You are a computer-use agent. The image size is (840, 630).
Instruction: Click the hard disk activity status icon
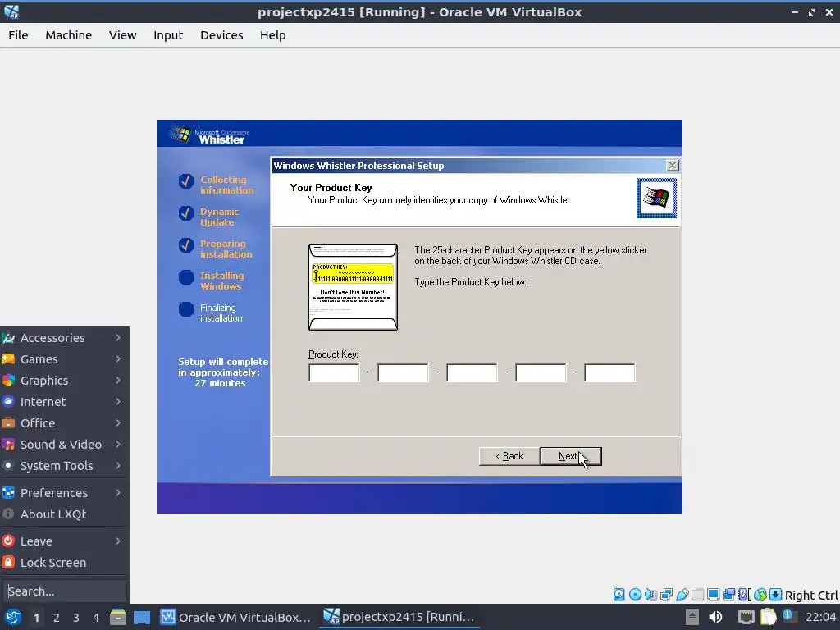619,594
